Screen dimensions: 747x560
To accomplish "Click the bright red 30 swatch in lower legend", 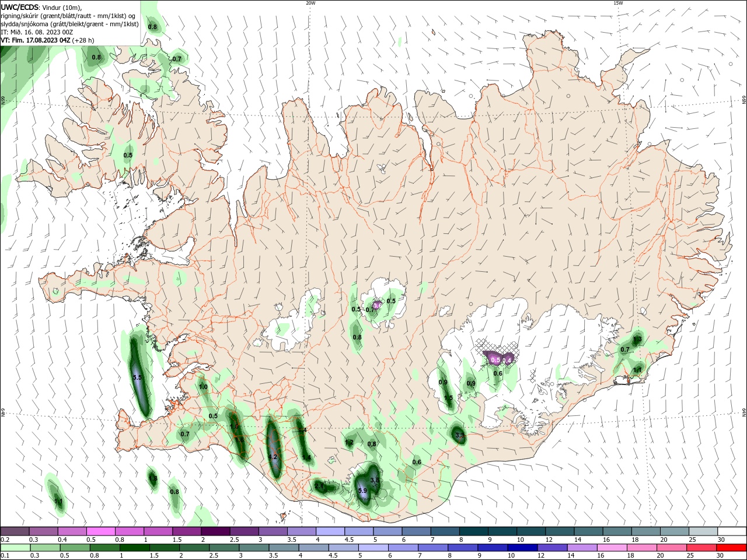I will [x=731, y=548].
